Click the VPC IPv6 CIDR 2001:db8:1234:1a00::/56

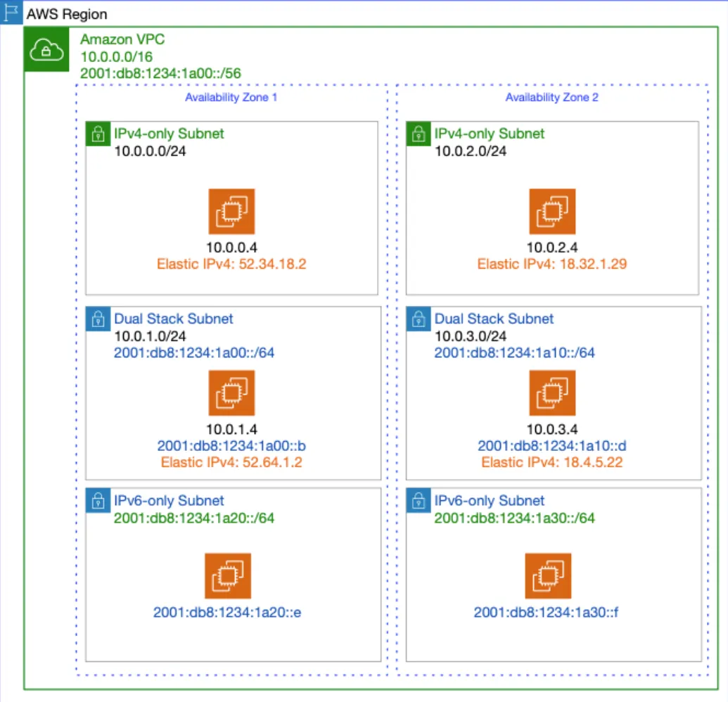(x=160, y=73)
